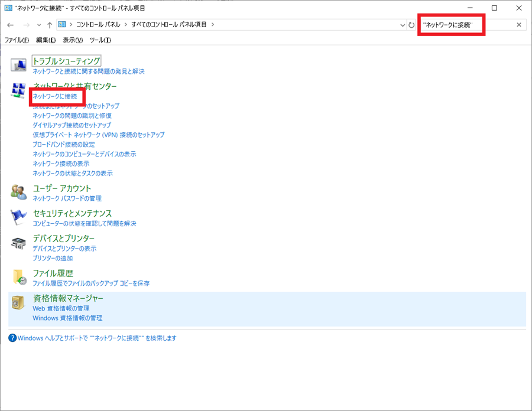
Task: Open トラブルシューティング heading
Action: (66, 61)
